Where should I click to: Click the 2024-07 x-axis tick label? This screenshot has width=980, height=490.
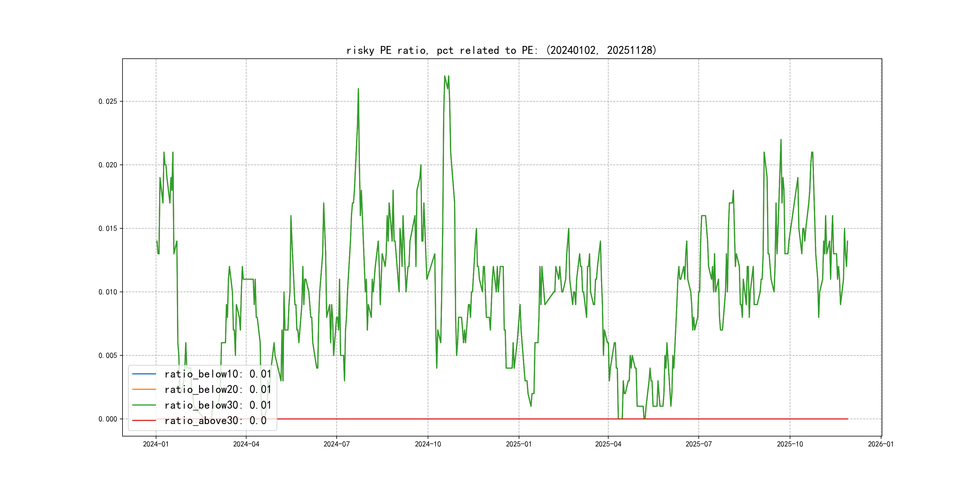336,444
